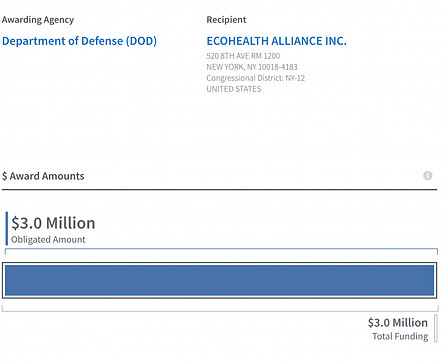Screen dimensions: 444x361
Task: Click the dollar sign icon beside Award Amounts
Action: click(4, 176)
